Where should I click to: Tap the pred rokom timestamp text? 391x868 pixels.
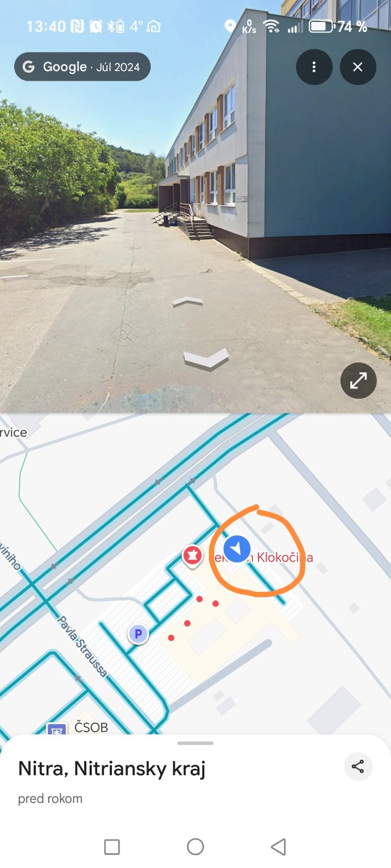click(x=50, y=799)
